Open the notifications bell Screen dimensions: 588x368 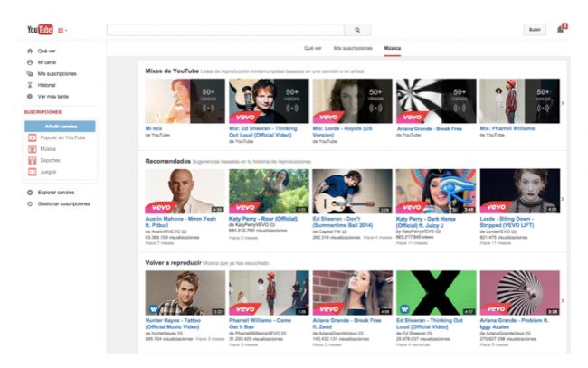(561, 29)
